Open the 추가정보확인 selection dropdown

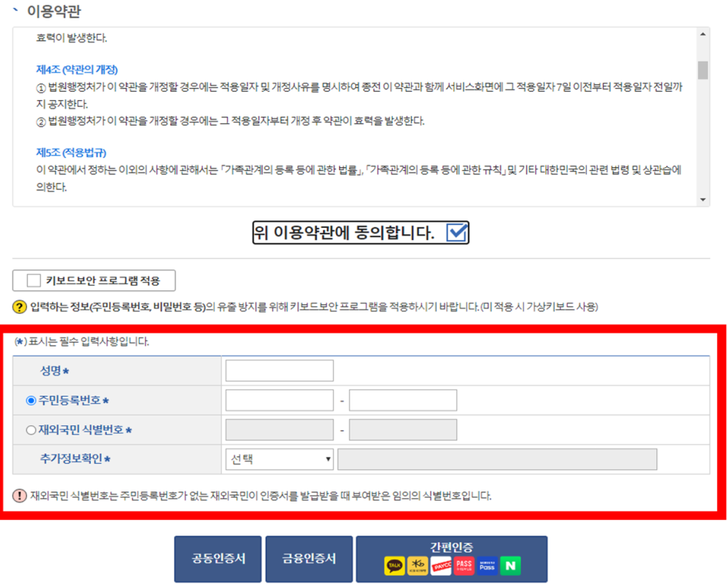tap(279, 458)
